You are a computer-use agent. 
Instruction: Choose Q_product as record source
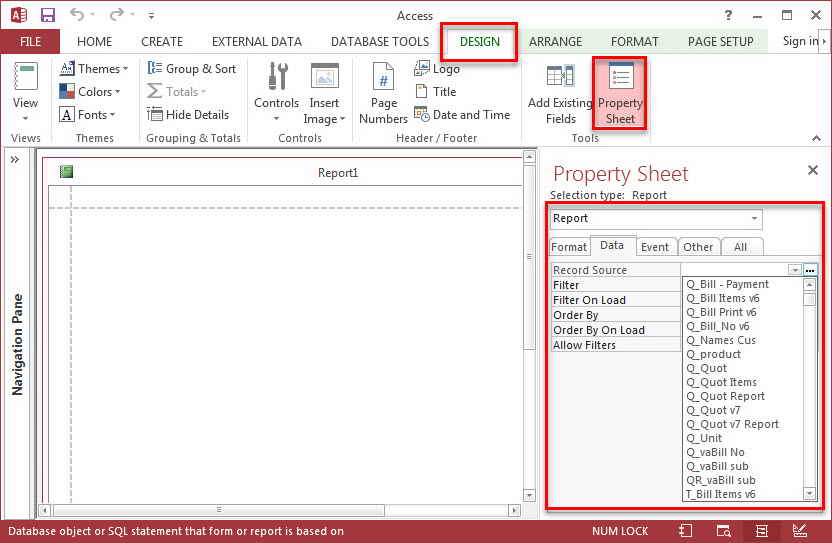[713, 354]
